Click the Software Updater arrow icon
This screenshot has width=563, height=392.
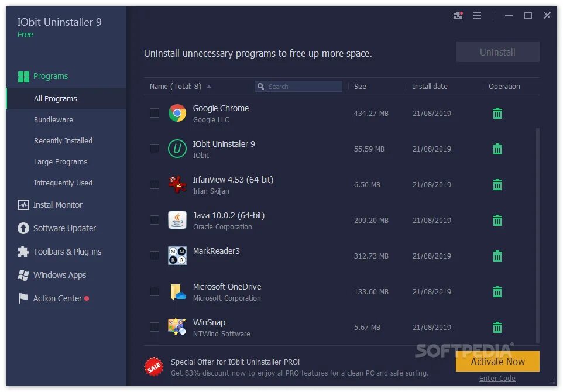click(23, 228)
